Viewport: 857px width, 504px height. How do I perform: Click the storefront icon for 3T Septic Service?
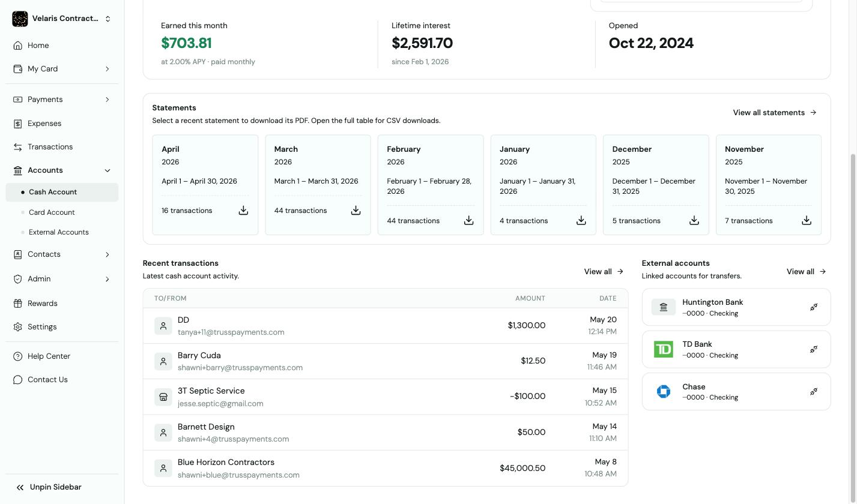163,397
